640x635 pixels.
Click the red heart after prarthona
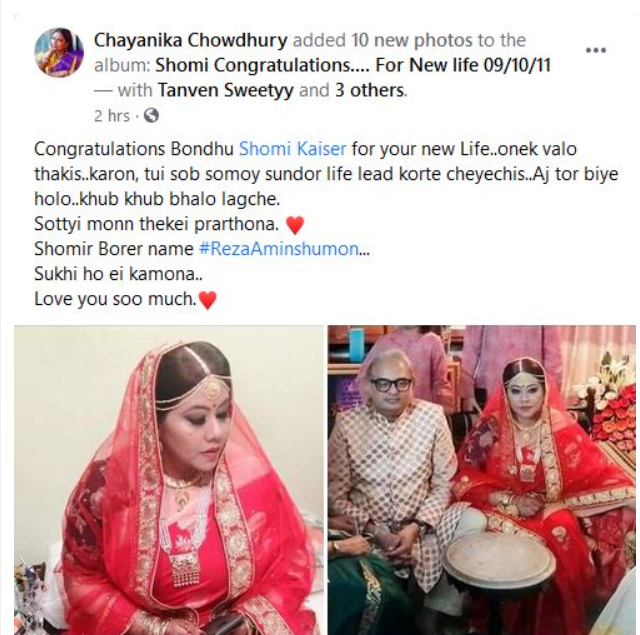pos(295,225)
